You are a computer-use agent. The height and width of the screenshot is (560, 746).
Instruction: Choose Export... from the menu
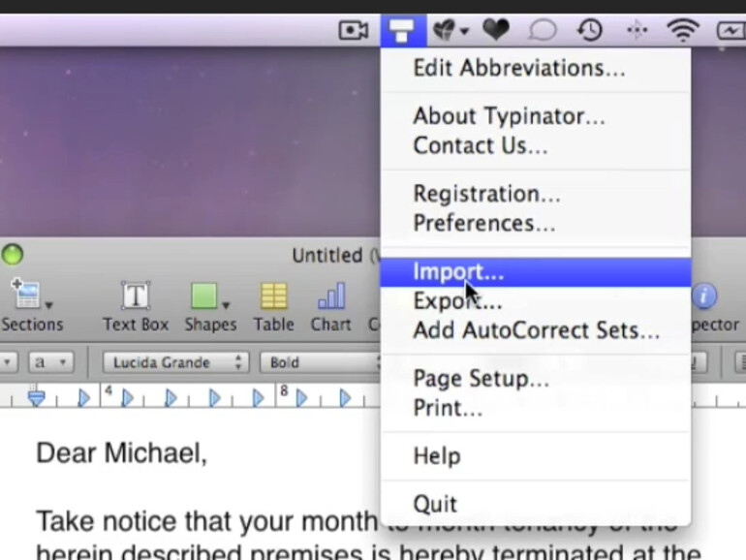536,301
